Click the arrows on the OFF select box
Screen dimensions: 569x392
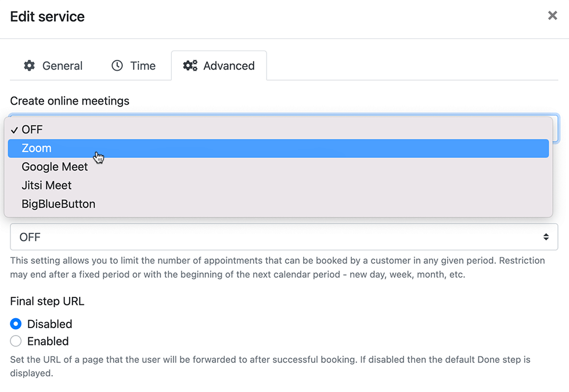click(x=546, y=237)
